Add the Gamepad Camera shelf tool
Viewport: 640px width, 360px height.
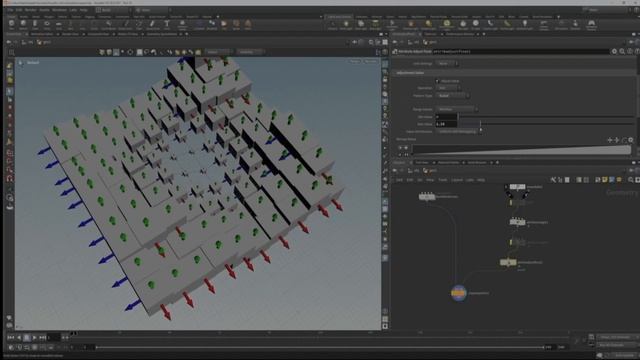[591, 24]
